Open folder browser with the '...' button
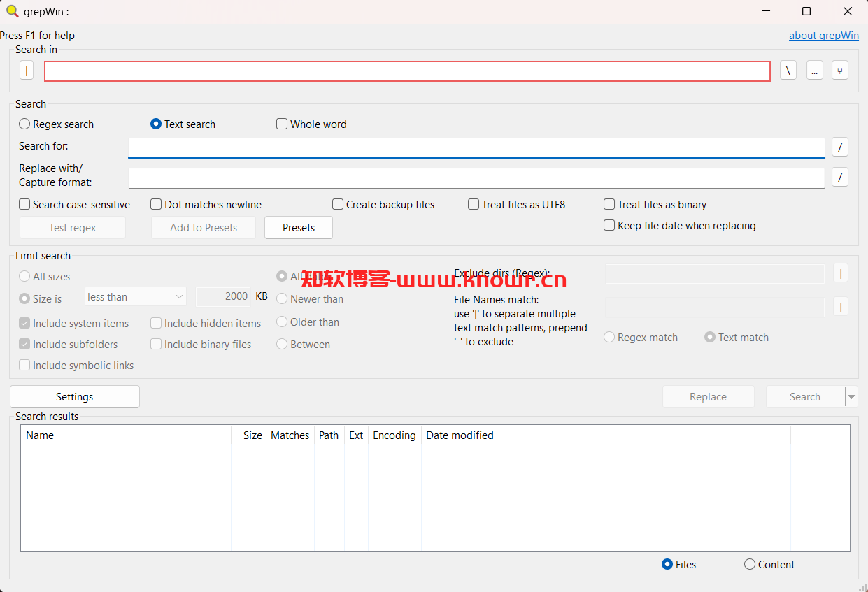The height and width of the screenshot is (592, 868). (x=814, y=71)
